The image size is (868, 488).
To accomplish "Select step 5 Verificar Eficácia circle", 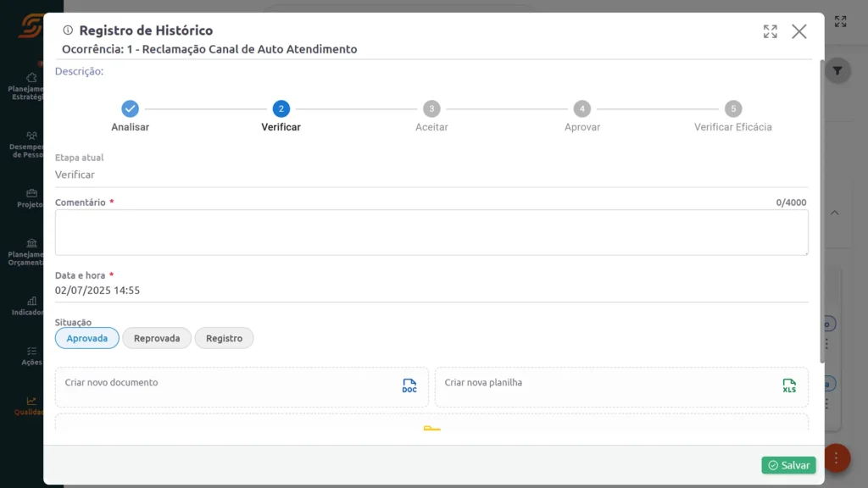I will pos(733,109).
